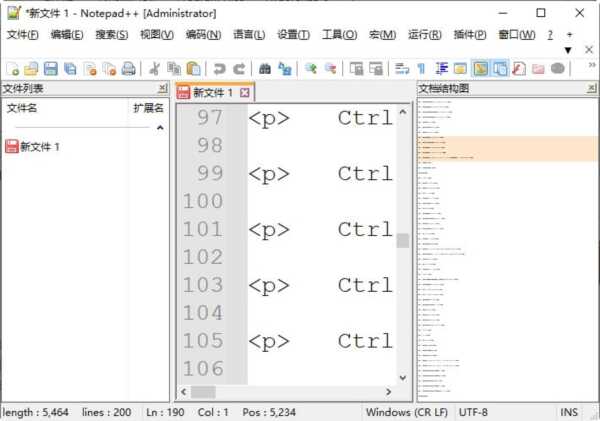Open the 视图(V) menu
Image resolution: width=600 pixels, height=421 pixels.
(x=157, y=35)
